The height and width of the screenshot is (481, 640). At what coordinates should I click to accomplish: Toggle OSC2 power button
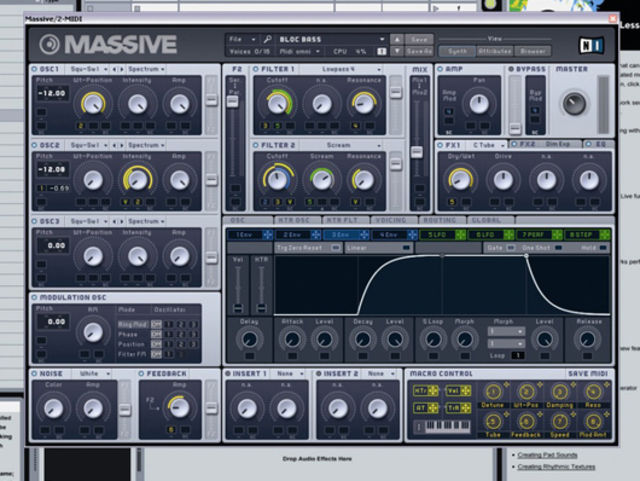click(x=34, y=145)
